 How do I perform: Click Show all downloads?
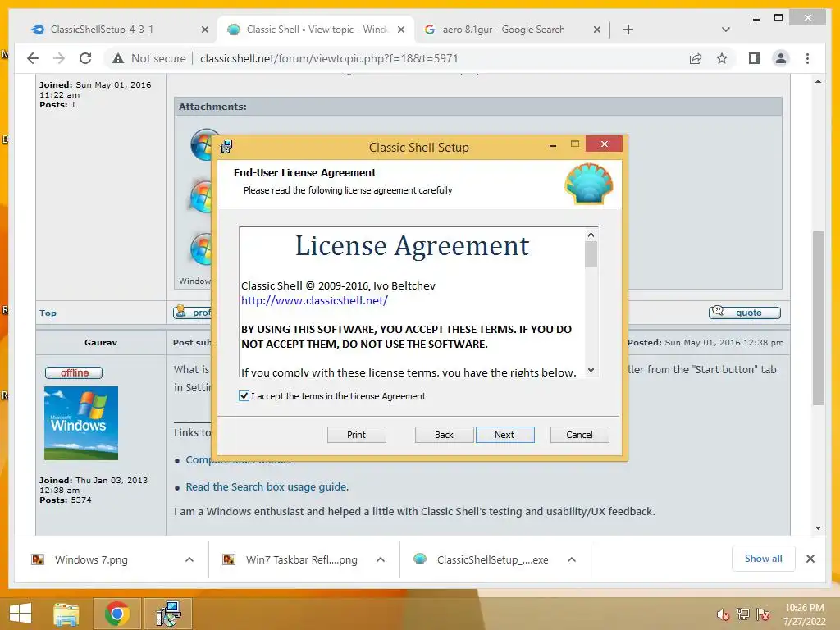click(764, 559)
